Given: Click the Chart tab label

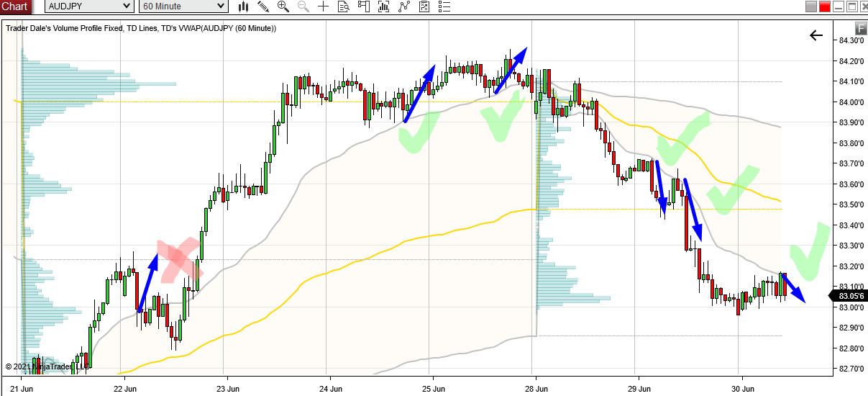Looking at the screenshot, I should [x=16, y=6].
